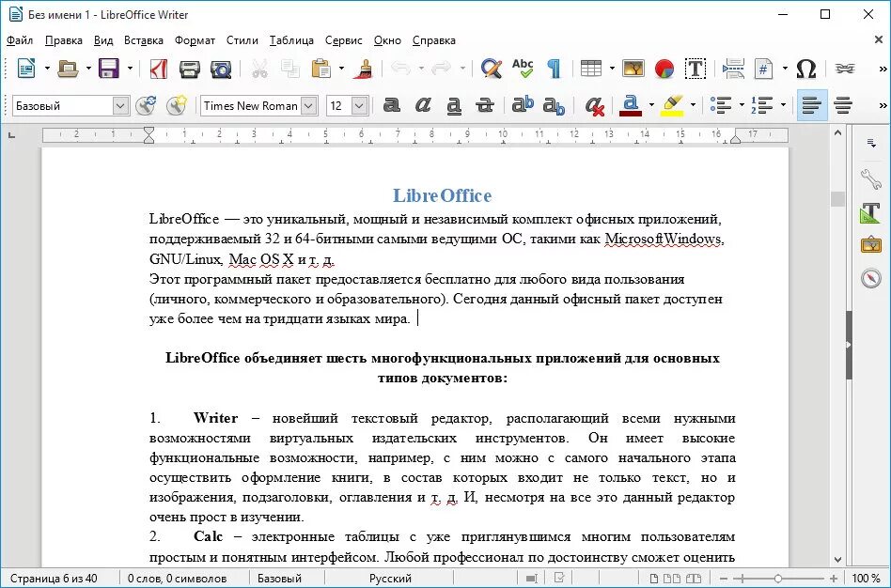Viewport: 891px width, 588px height.
Task: Run spelling check Abc icon
Action: (x=523, y=69)
